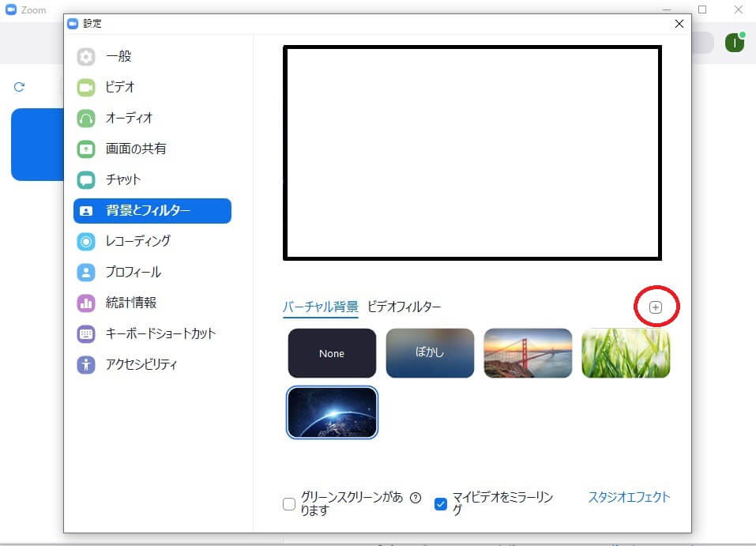Image resolution: width=756 pixels, height=546 pixels.
Task: Apply the ぼかし blur background
Action: point(430,353)
